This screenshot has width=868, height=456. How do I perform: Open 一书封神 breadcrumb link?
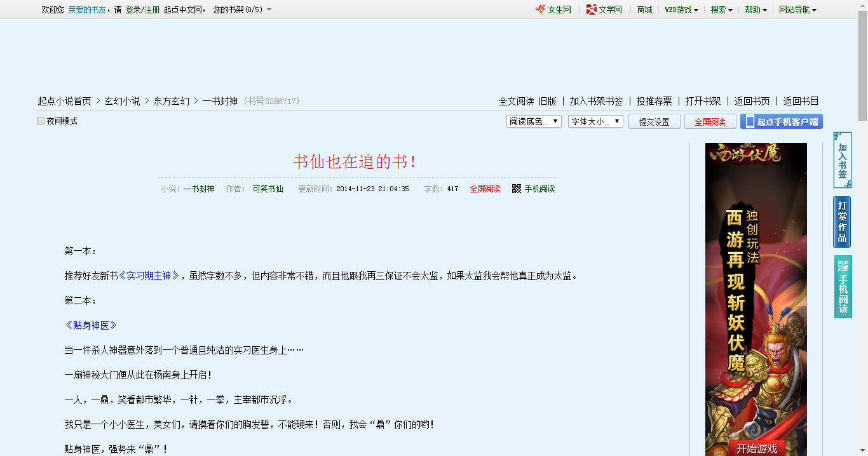pos(220,101)
